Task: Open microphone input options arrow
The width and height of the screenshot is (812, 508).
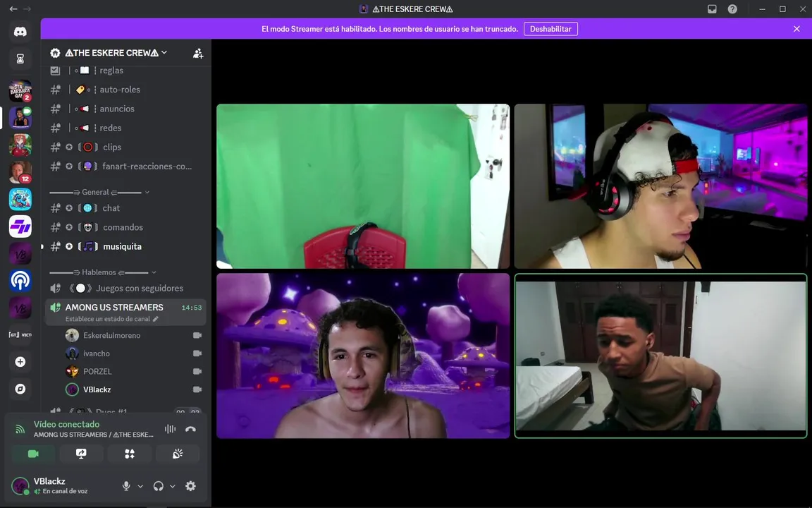Action: click(140, 486)
